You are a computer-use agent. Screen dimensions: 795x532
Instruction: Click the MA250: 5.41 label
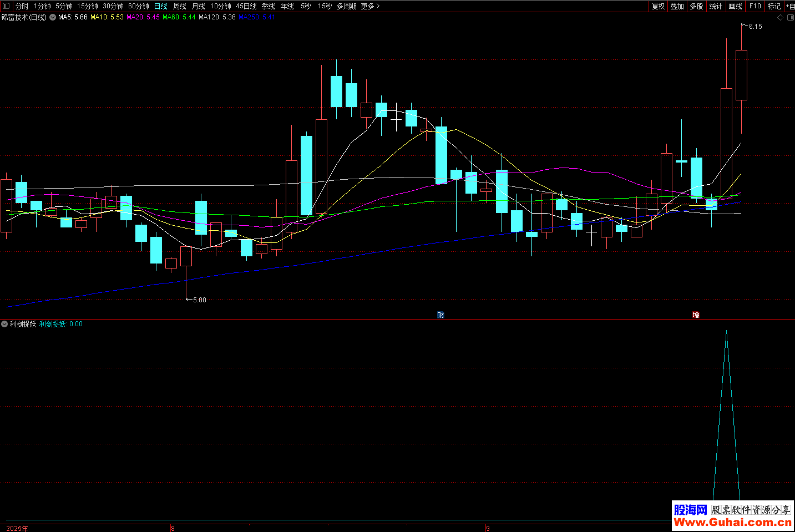click(x=256, y=17)
